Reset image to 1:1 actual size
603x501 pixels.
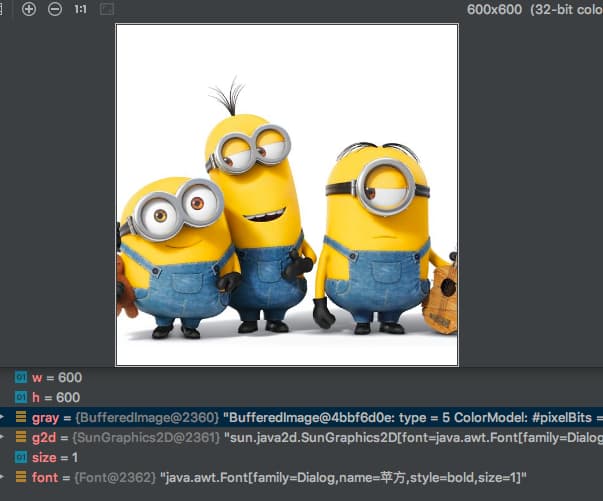pos(80,9)
